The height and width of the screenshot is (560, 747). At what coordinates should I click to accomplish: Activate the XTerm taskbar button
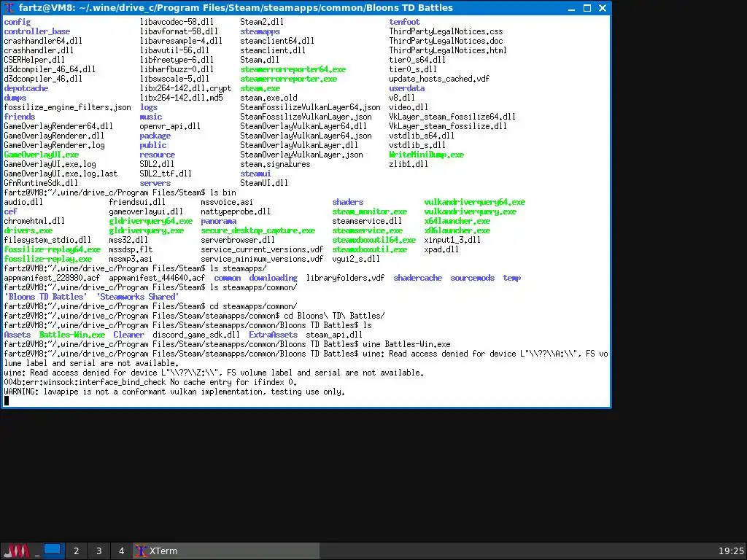tap(226, 551)
